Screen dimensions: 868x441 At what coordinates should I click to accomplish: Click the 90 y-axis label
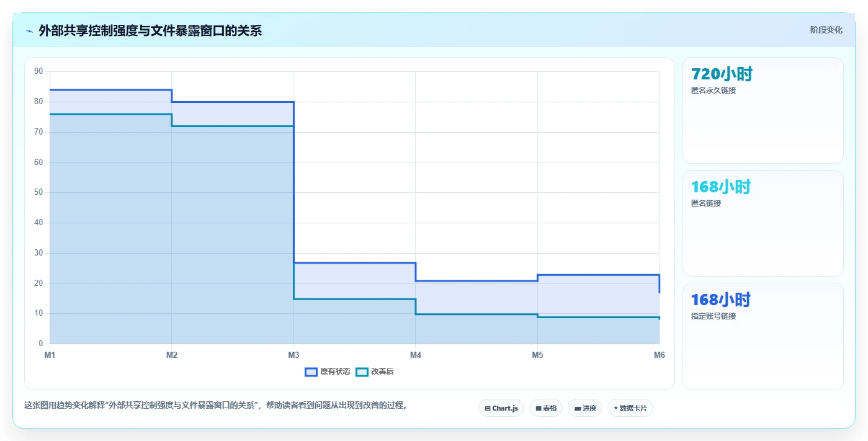pyautogui.click(x=38, y=71)
